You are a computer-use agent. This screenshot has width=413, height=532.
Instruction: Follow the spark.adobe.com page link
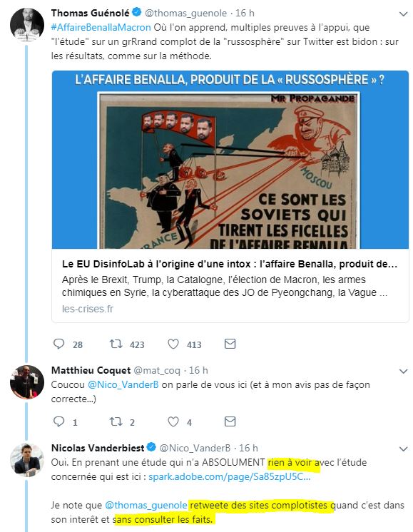(230, 476)
